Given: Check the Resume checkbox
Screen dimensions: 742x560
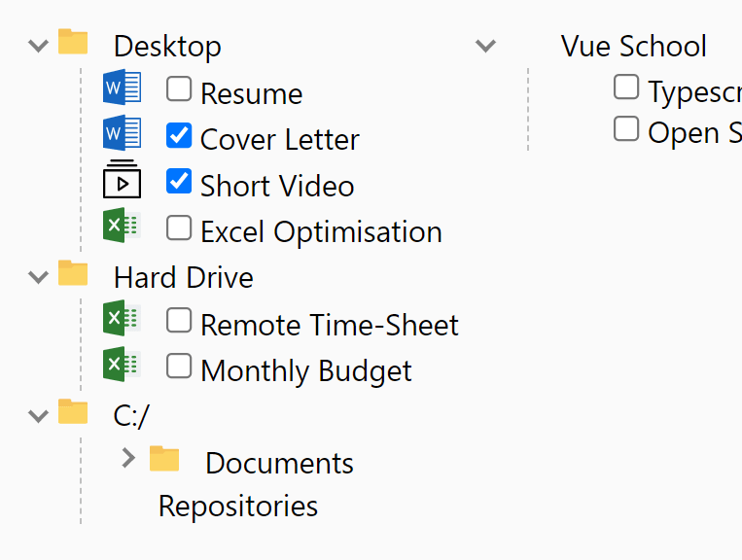Looking at the screenshot, I should click(179, 89).
